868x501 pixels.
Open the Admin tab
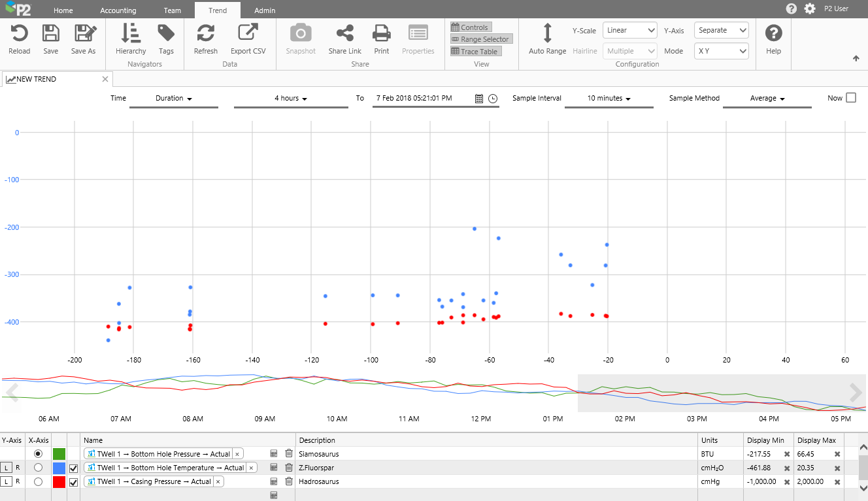tap(265, 10)
